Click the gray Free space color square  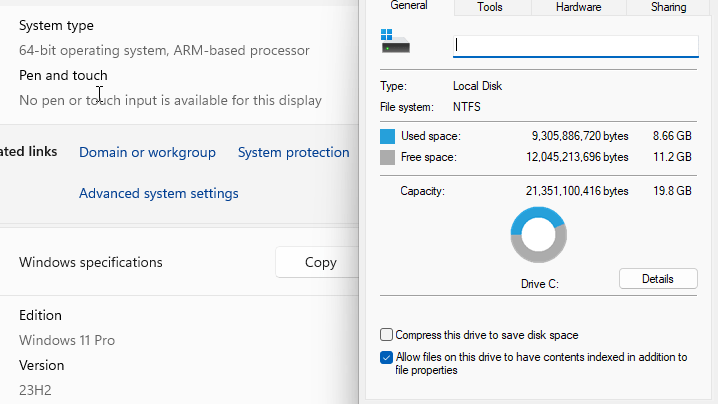pyautogui.click(x=388, y=158)
